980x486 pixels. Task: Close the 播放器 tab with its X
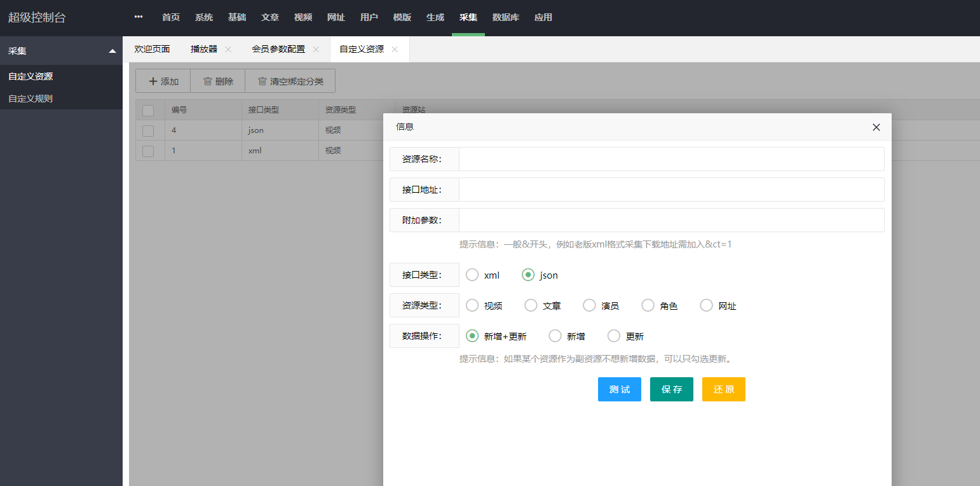[x=228, y=49]
